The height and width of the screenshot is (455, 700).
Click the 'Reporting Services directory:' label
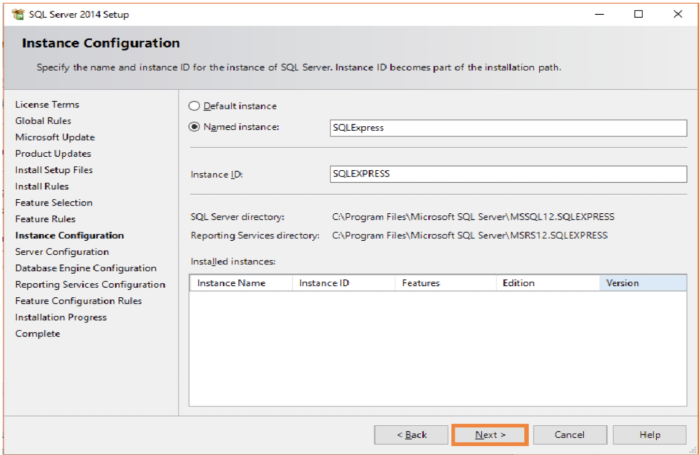click(x=255, y=235)
